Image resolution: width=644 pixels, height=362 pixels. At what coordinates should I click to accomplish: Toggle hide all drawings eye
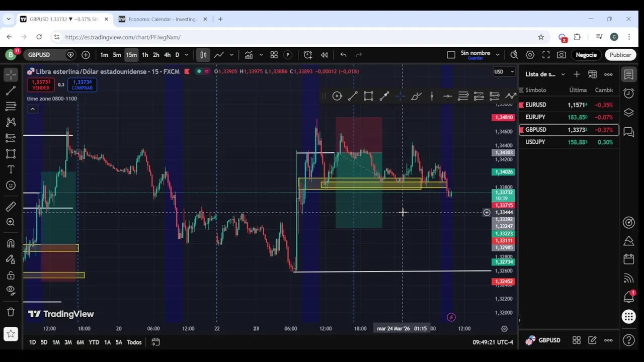click(x=11, y=290)
